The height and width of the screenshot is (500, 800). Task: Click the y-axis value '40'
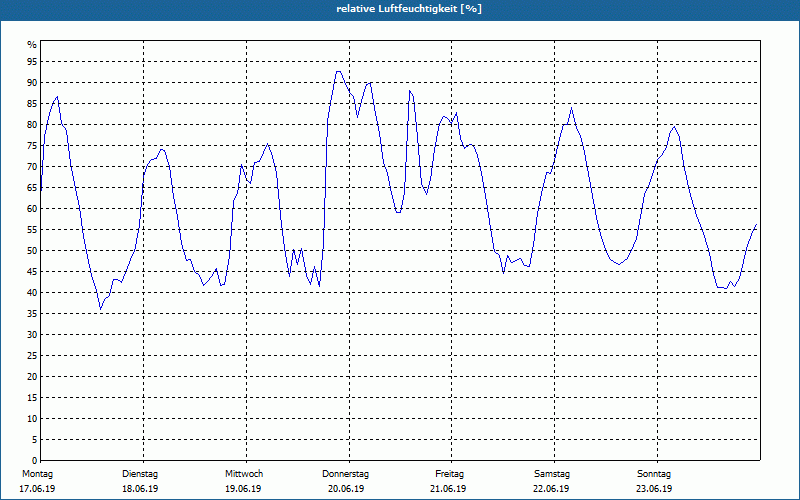pos(32,292)
